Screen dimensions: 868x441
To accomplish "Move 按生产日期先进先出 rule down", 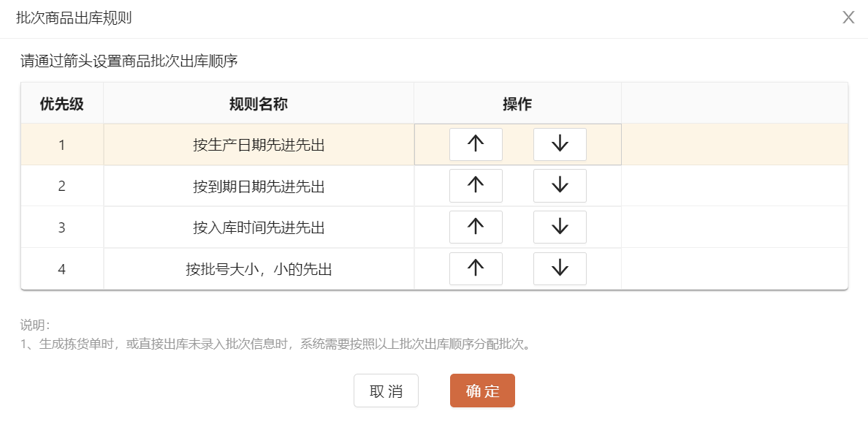I will pos(560,144).
